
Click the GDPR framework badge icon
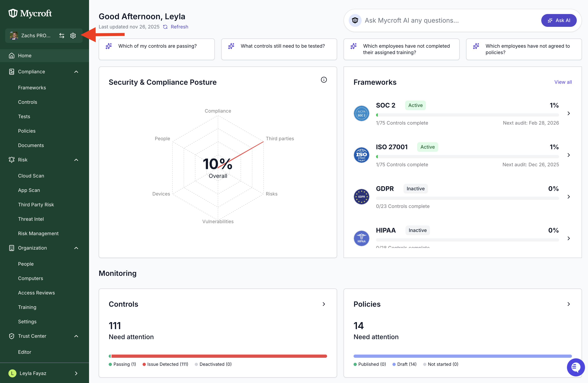tap(361, 197)
